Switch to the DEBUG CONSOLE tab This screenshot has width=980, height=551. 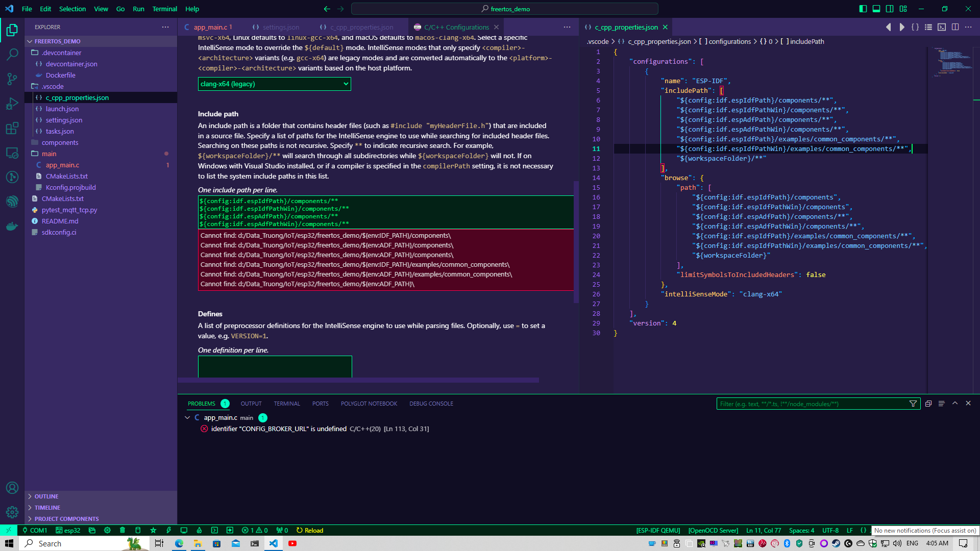coord(431,404)
